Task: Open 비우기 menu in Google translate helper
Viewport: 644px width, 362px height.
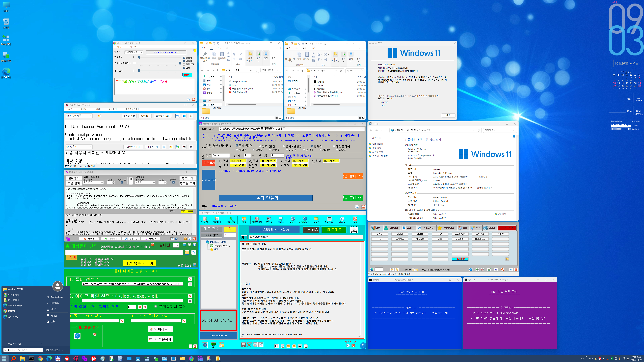Action: click(84, 109)
